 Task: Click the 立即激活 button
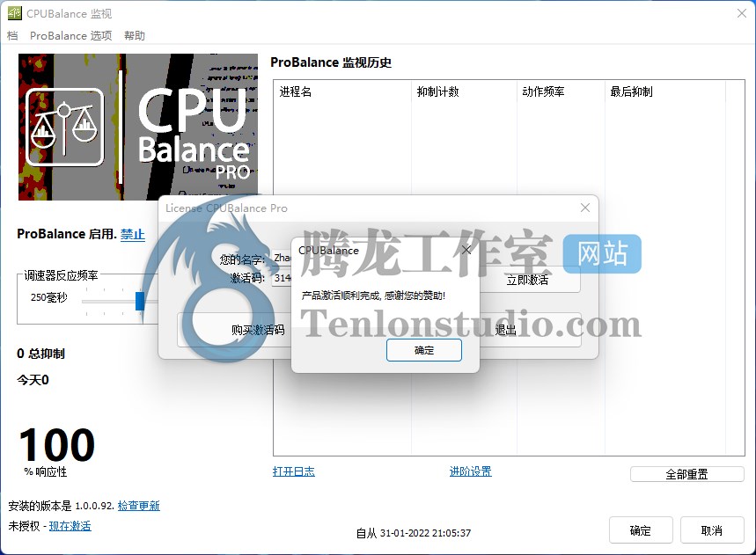click(529, 280)
